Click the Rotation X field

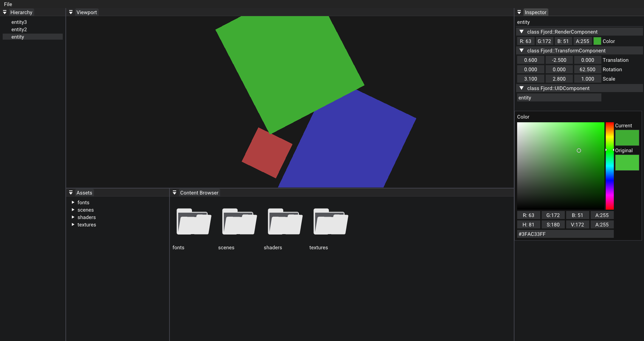point(531,70)
